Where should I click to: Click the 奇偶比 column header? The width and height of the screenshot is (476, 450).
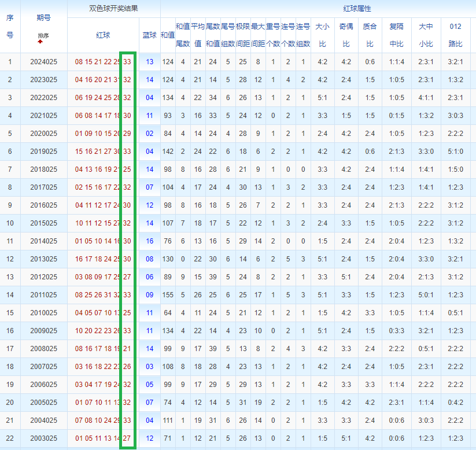tap(346, 35)
